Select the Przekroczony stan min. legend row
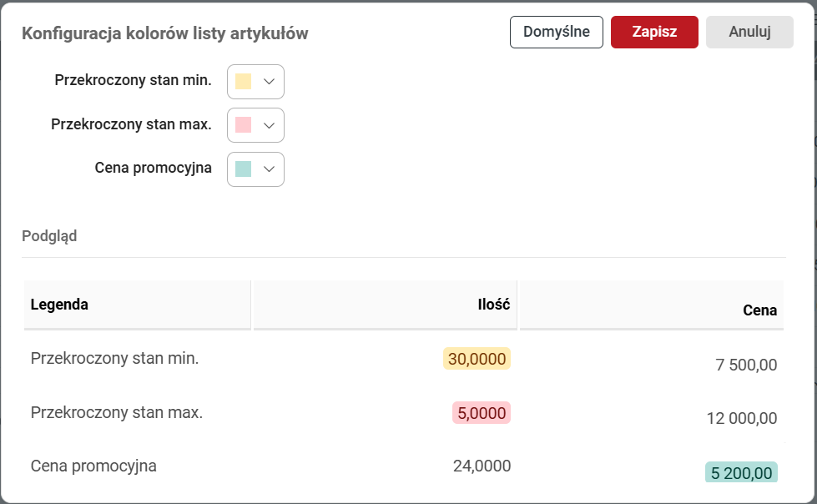817x504 pixels. click(x=114, y=359)
